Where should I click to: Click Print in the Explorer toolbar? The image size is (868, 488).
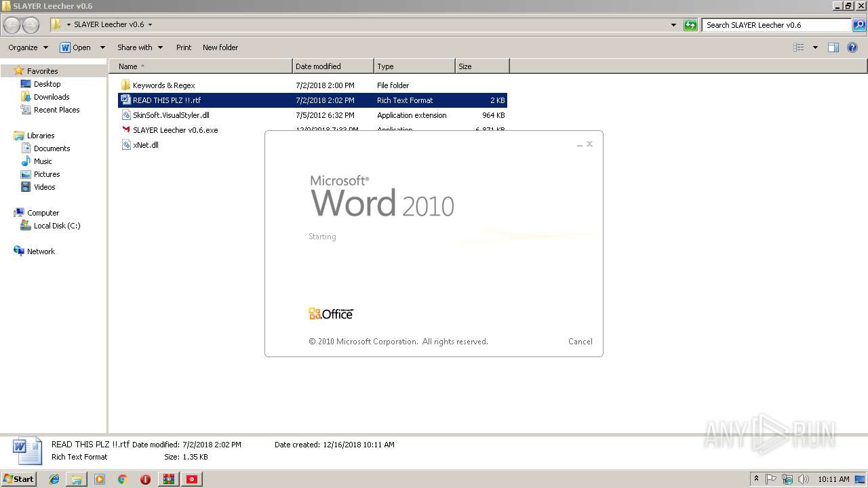[184, 47]
